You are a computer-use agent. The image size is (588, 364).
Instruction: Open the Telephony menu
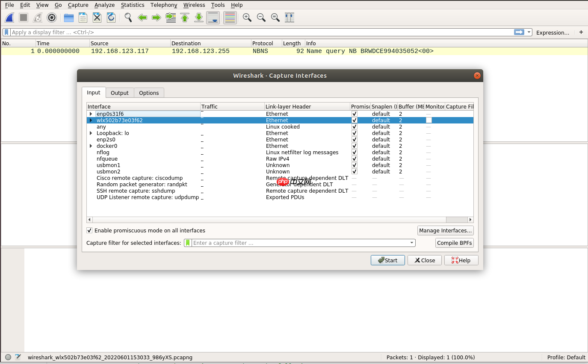click(164, 5)
